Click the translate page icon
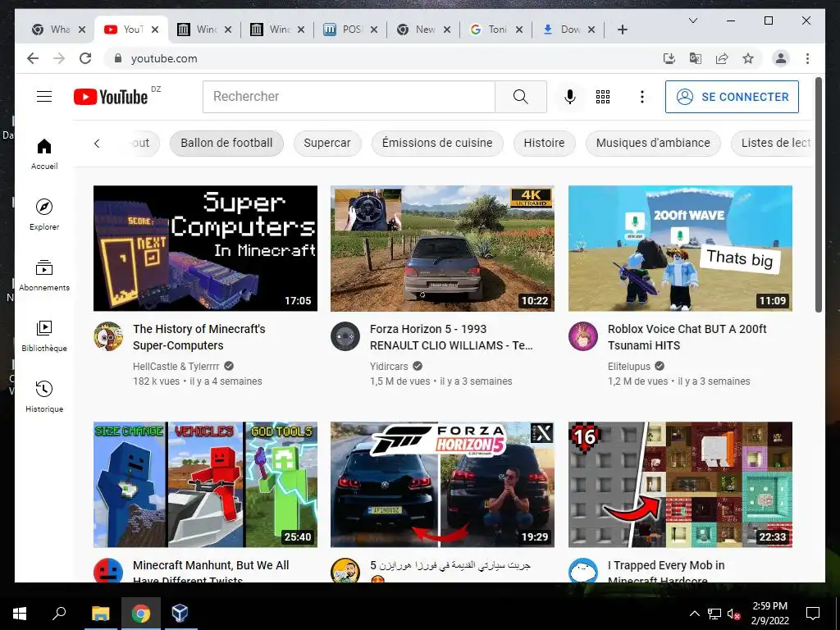 click(696, 58)
